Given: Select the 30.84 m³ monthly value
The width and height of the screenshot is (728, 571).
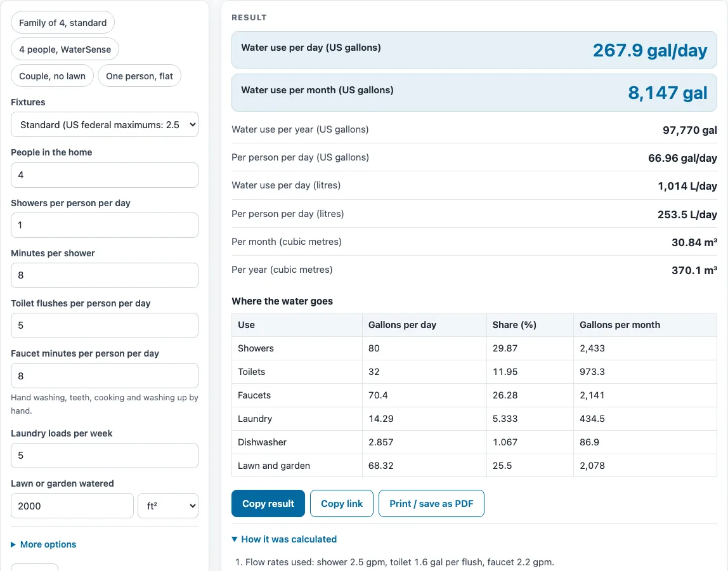Looking at the screenshot, I should click(694, 242).
